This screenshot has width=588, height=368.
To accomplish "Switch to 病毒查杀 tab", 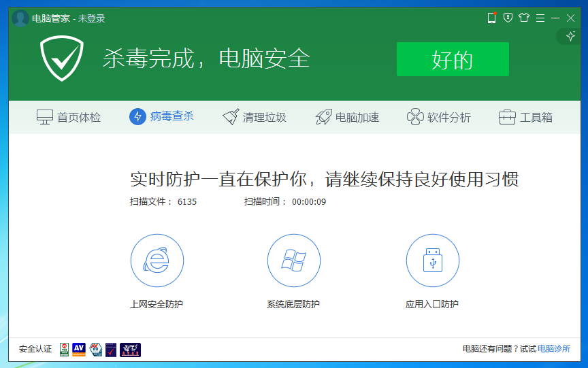I will [x=161, y=116].
